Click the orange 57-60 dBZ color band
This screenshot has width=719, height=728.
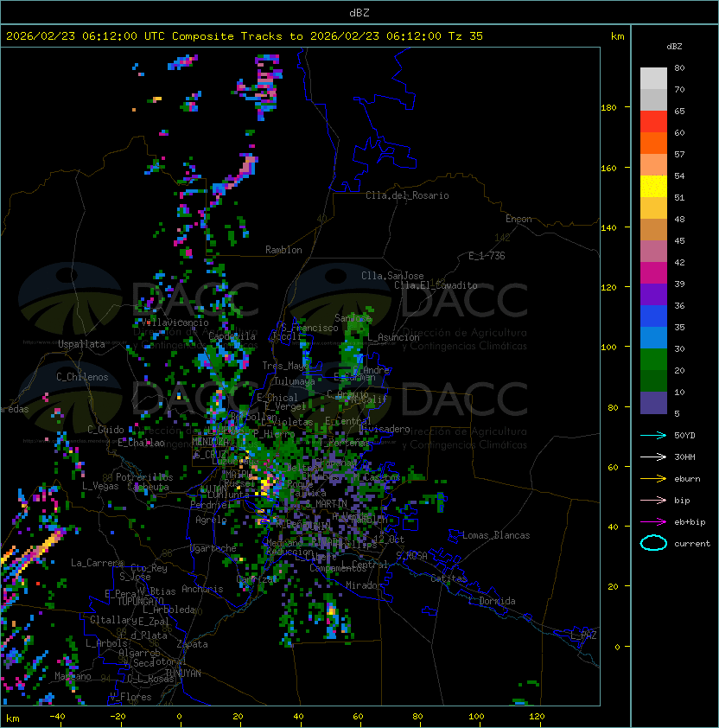[x=653, y=143]
